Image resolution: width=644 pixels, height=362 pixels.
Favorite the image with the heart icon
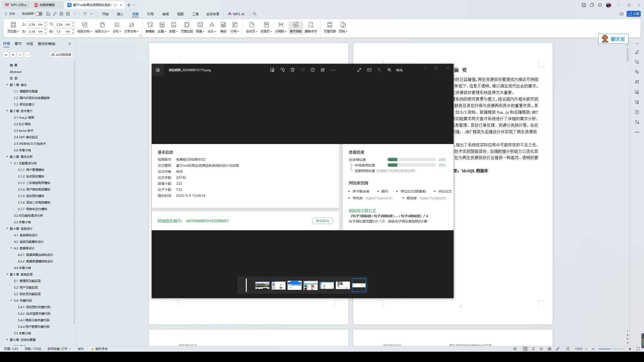302,70
